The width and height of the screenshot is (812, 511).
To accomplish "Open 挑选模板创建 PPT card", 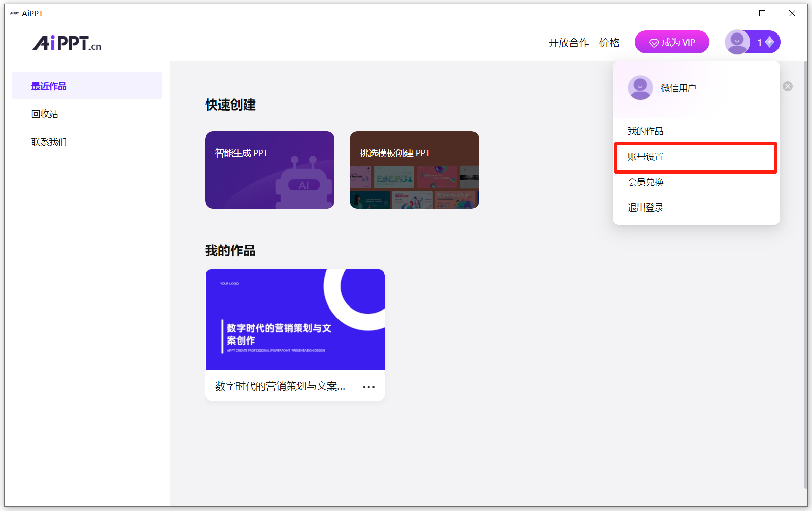I will 414,170.
